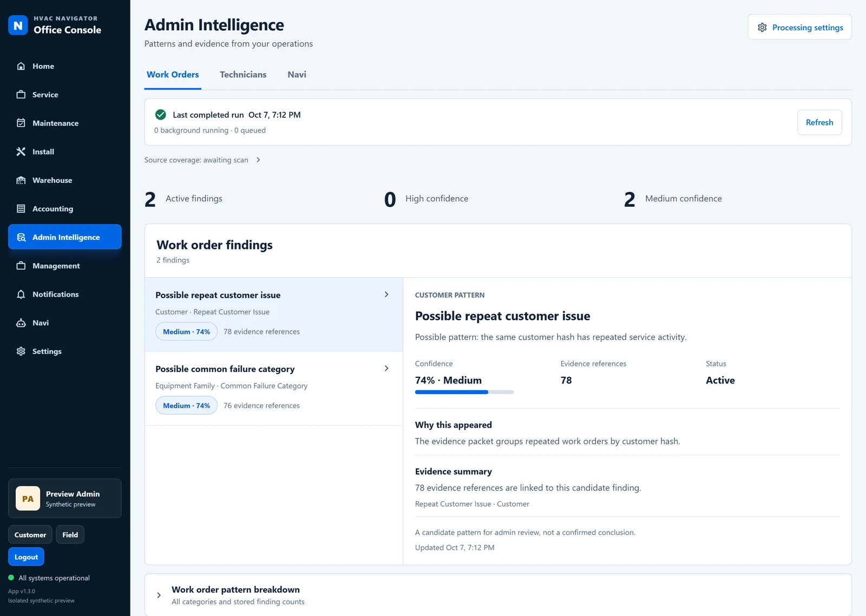866x616 pixels.
Task: Click the 'High confidence' stat label
Action: click(437, 199)
